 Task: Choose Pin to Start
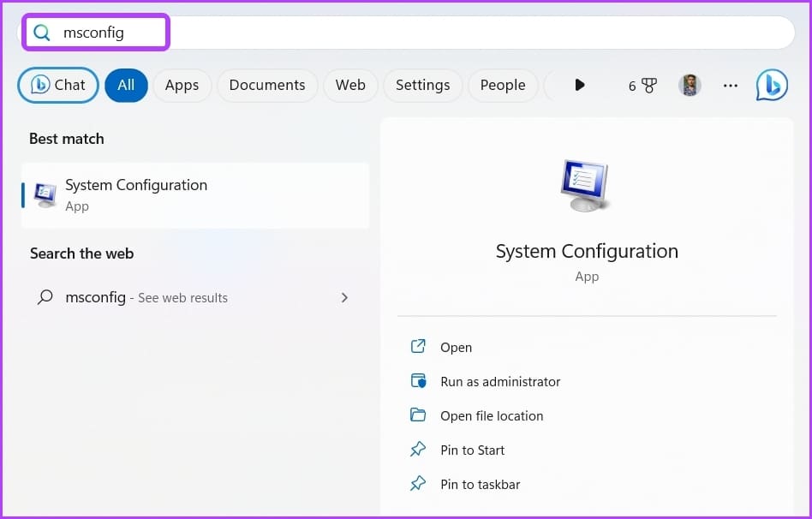pos(587,450)
